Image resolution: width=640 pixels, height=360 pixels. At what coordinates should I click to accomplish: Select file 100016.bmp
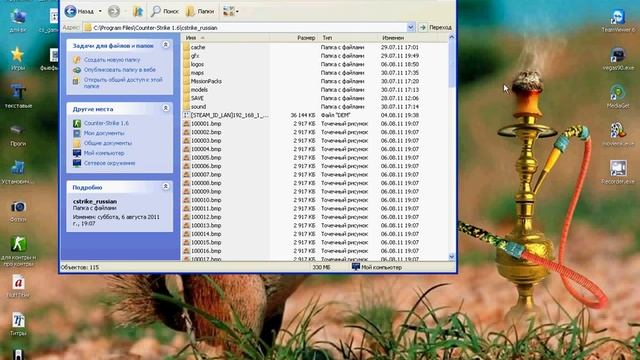pyautogui.click(x=206, y=251)
